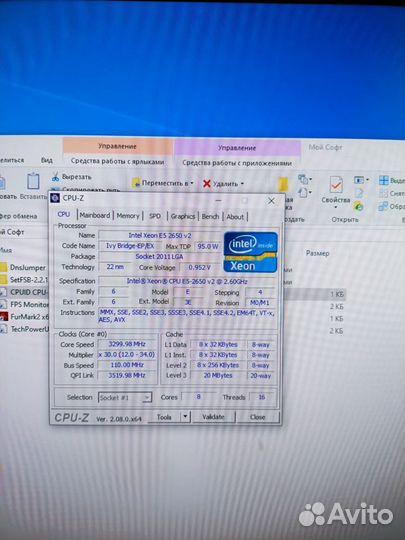Open the Tools dropdown arrow in CPU-Z

pyautogui.click(x=185, y=417)
